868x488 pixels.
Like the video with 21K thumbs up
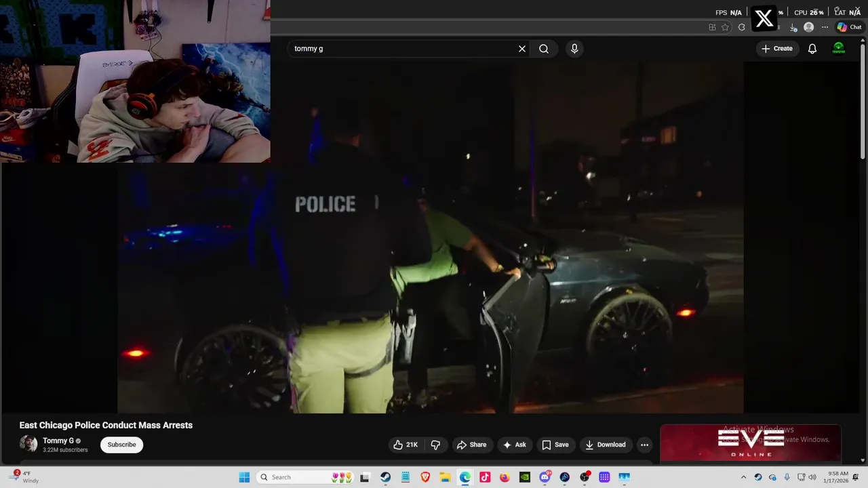coord(406,445)
